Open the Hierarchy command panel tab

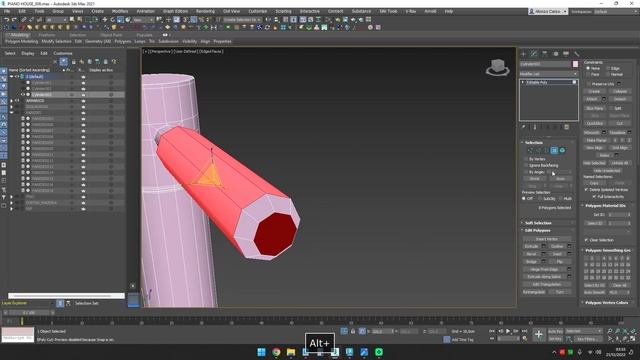point(545,54)
